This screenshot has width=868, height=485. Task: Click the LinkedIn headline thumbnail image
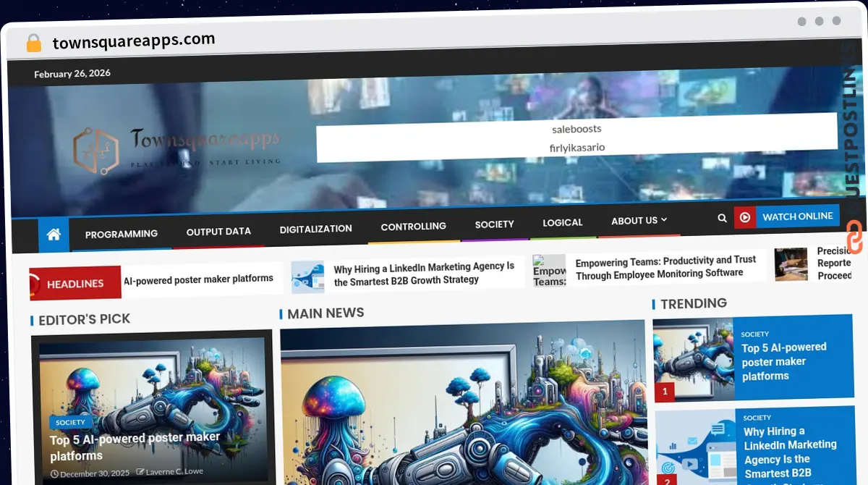tap(307, 277)
